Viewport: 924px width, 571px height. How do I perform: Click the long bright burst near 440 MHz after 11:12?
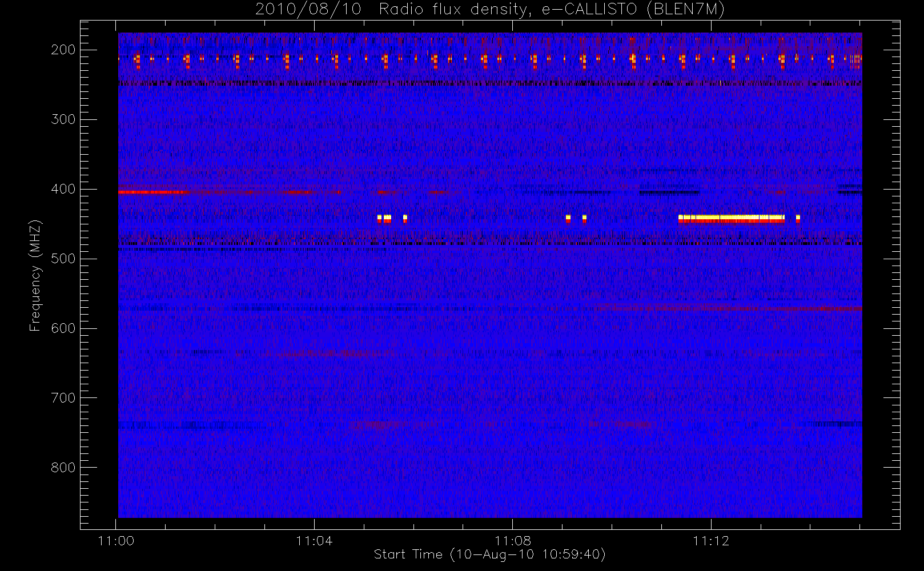[732, 219]
